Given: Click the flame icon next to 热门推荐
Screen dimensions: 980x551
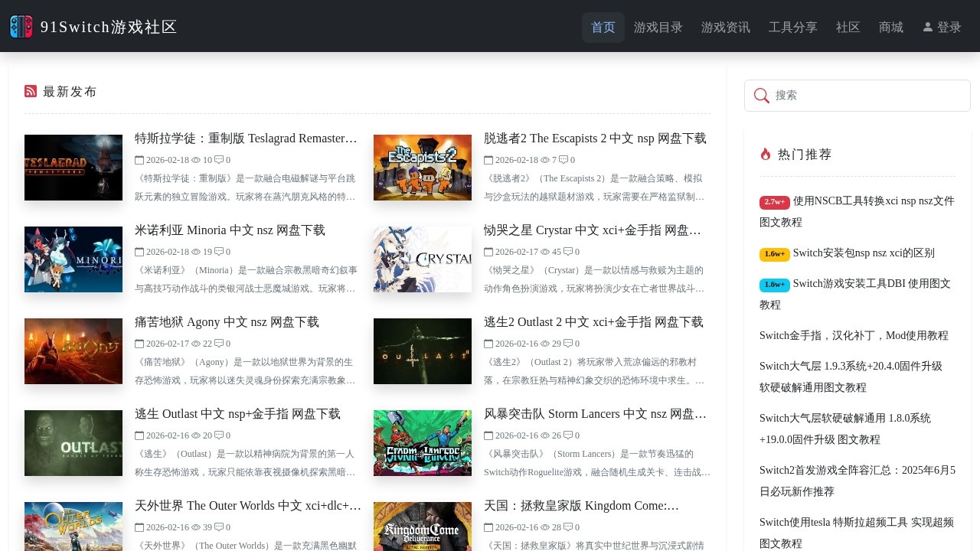Looking at the screenshot, I should point(766,154).
